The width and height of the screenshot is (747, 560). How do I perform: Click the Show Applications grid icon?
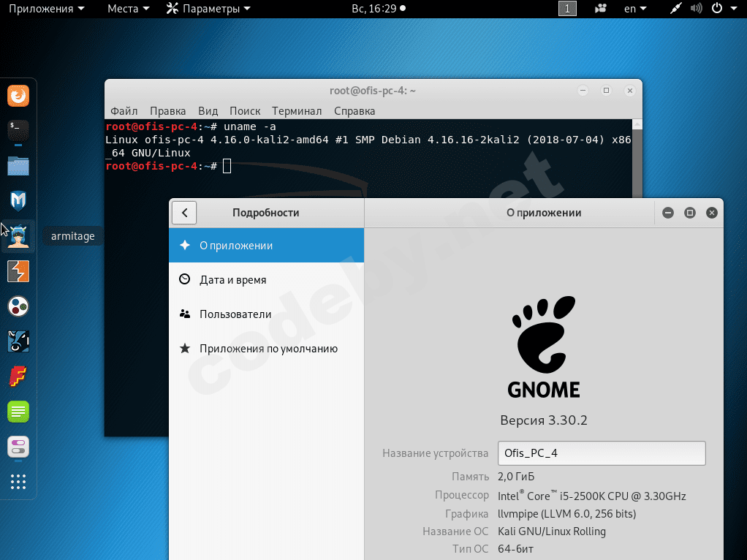coord(18,482)
